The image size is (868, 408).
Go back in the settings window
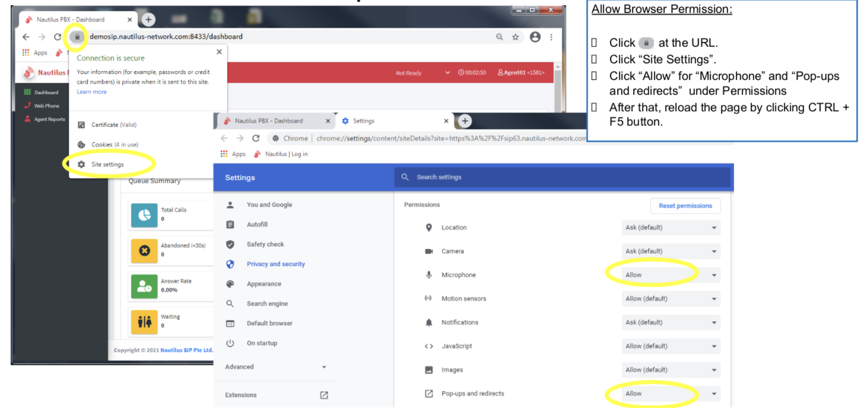(x=224, y=138)
